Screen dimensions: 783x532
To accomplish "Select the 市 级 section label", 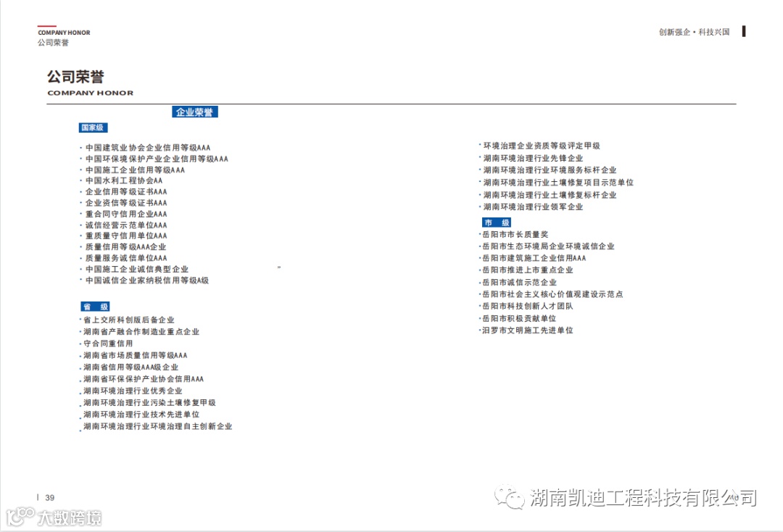I will click(x=497, y=223).
